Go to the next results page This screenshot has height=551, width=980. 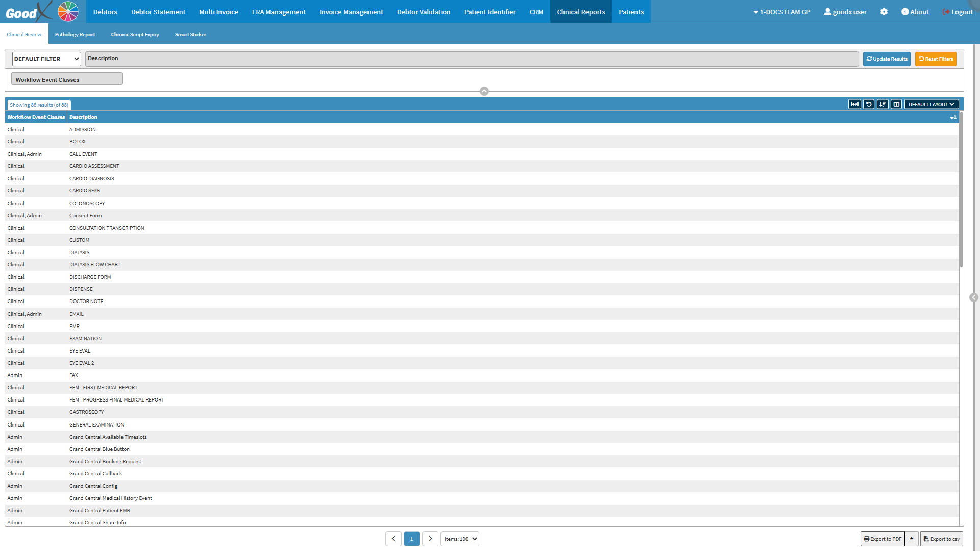point(430,539)
